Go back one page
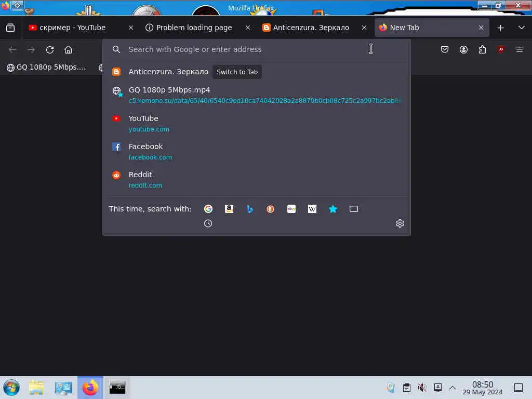This screenshot has width=532, height=399. 12,50
